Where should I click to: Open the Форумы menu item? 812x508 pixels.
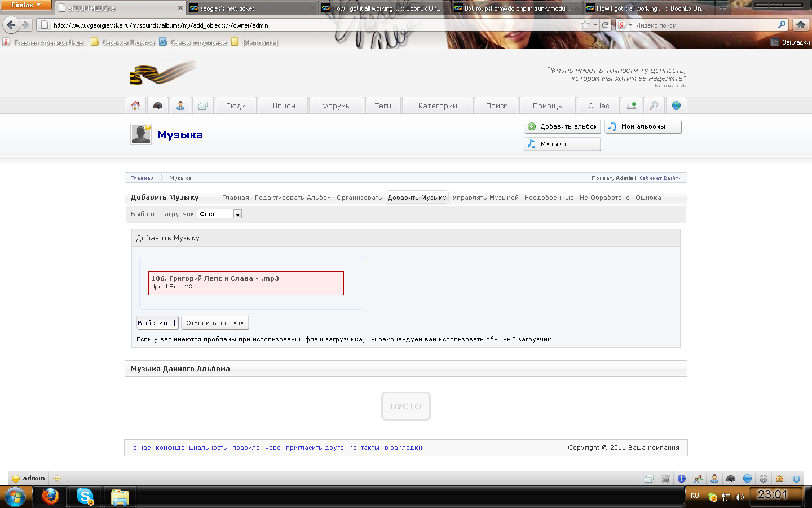coord(336,106)
